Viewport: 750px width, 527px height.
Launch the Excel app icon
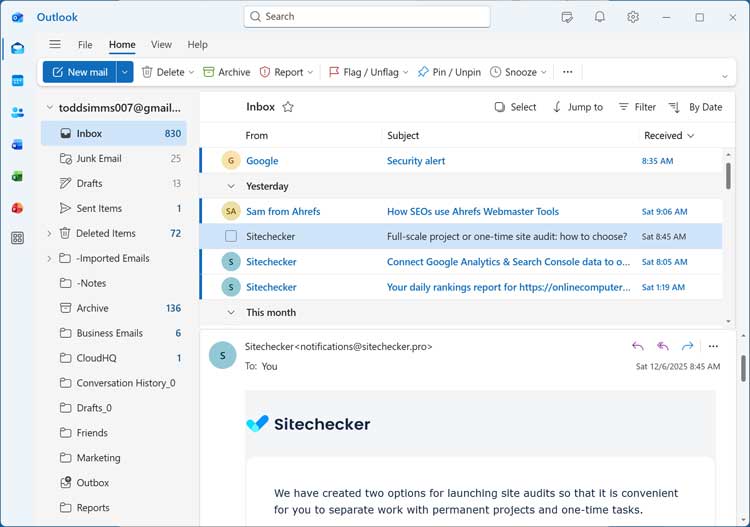click(x=18, y=176)
